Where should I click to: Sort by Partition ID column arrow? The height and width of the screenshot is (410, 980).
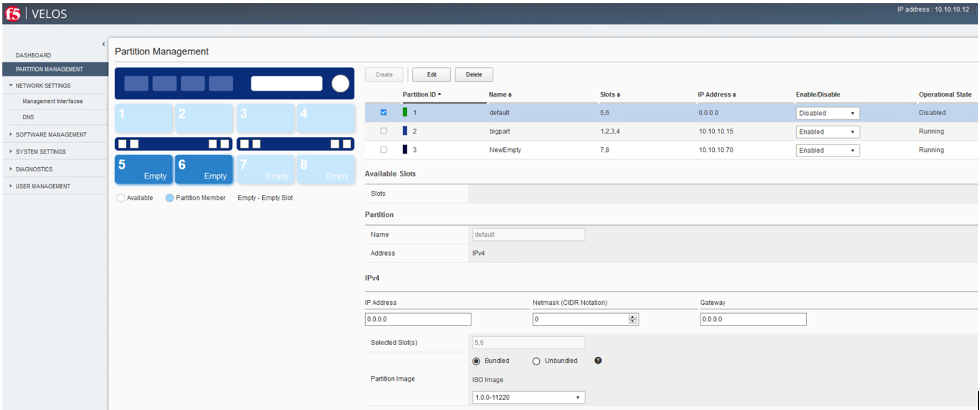click(439, 95)
